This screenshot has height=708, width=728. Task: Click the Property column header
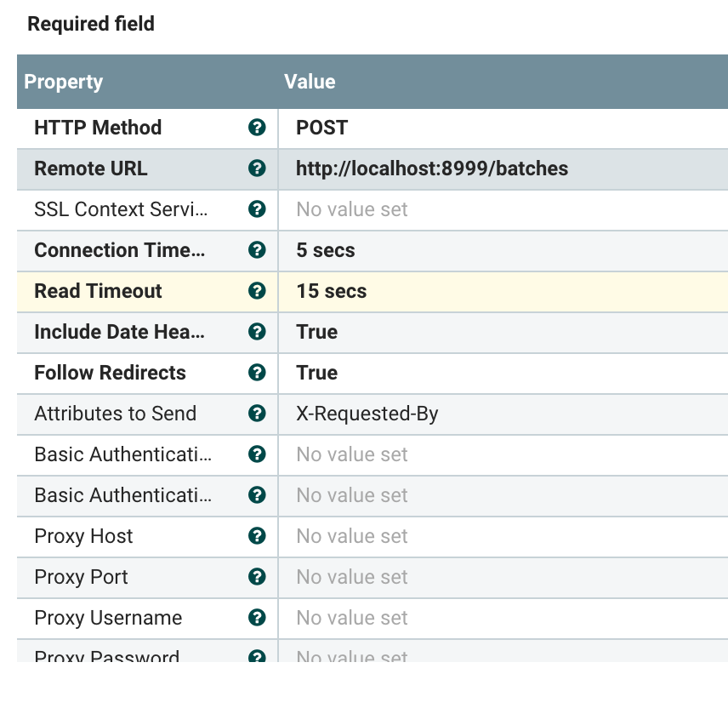point(64,82)
